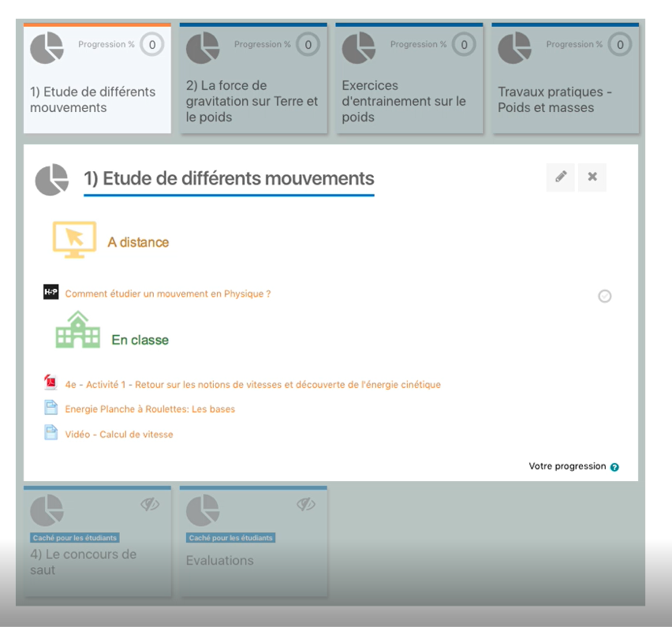Click the help icon next to Votre progression
Screen dimensions: 672x627
pos(614,467)
